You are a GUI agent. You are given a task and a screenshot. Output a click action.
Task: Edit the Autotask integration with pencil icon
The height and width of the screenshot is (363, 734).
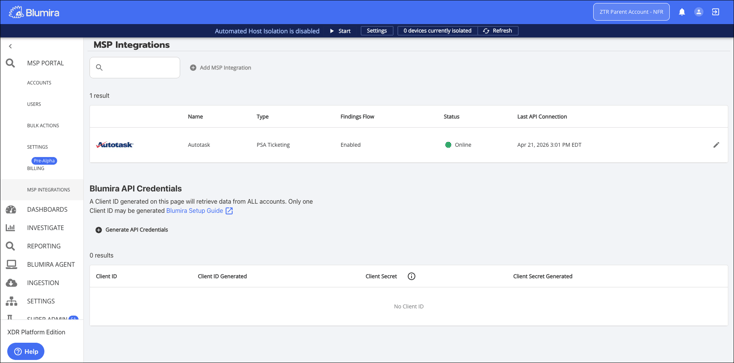(x=716, y=145)
